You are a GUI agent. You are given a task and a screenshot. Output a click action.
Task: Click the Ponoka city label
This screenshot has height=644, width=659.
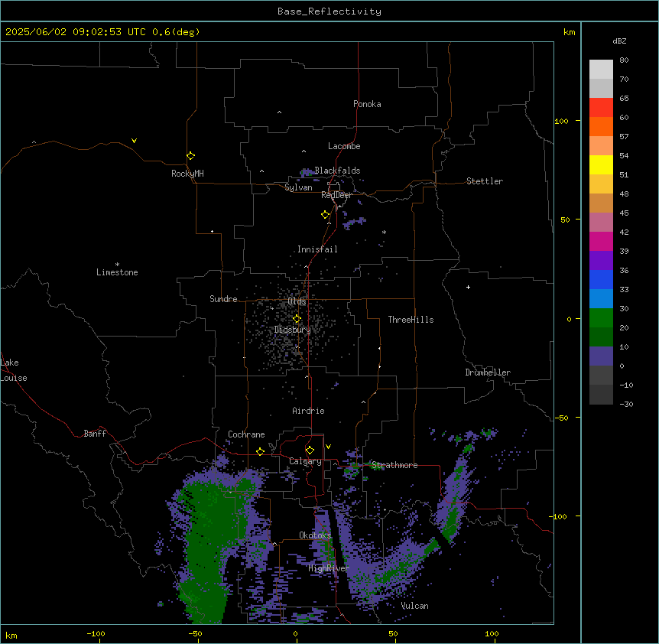click(x=367, y=104)
